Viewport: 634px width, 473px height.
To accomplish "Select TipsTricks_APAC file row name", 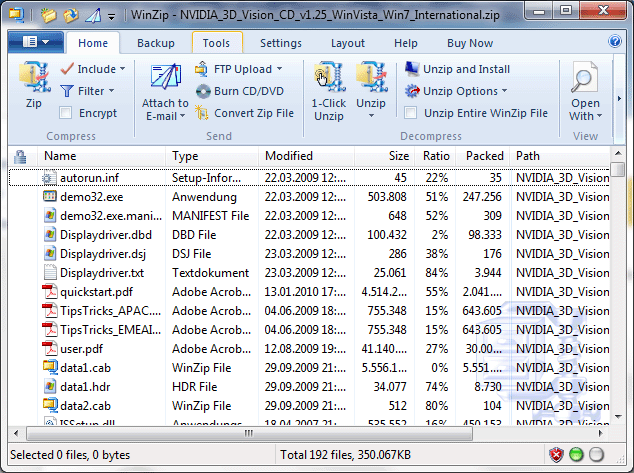I will (110, 310).
